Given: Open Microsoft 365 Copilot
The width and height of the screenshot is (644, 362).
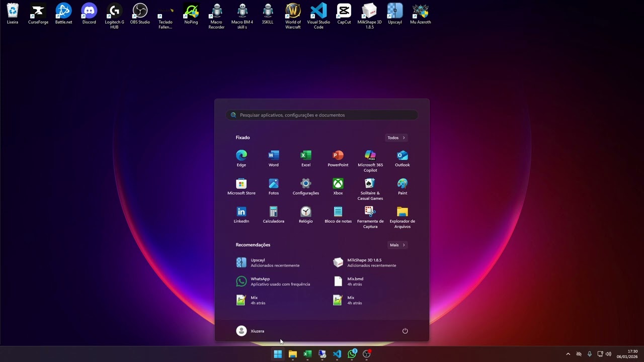Looking at the screenshot, I should click(370, 161).
